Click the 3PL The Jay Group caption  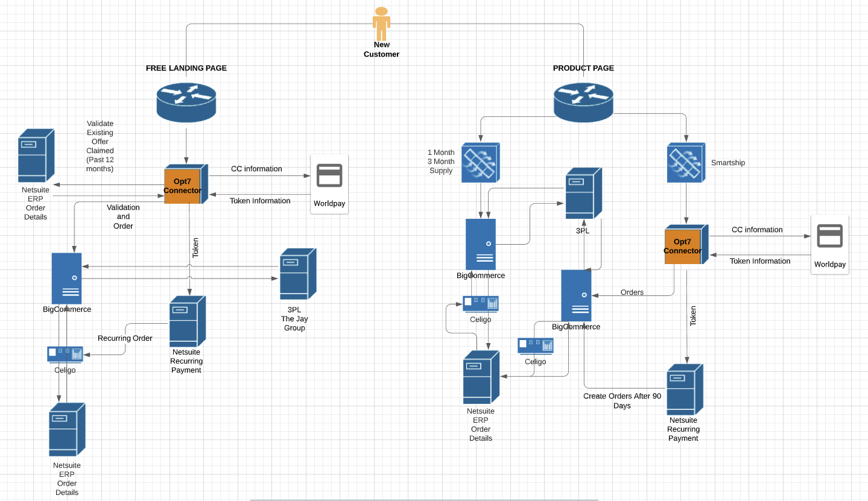[295, 319]
